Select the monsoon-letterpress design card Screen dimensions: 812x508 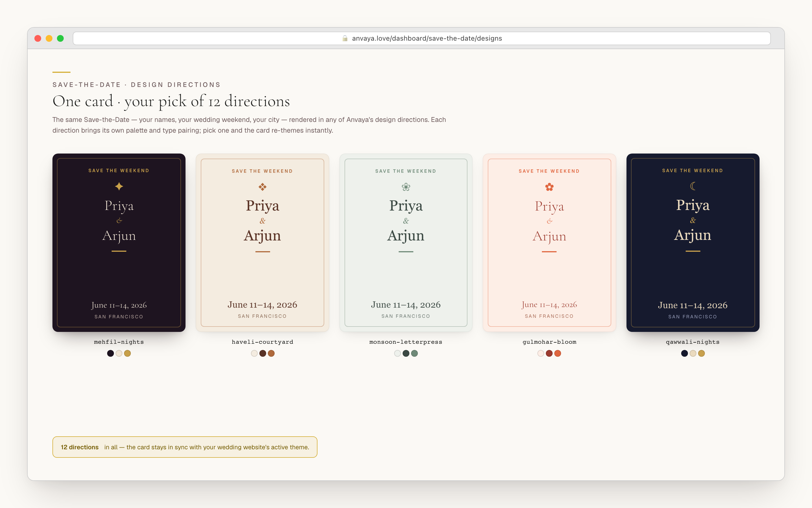pyautogui.click(x=406, y=243)
